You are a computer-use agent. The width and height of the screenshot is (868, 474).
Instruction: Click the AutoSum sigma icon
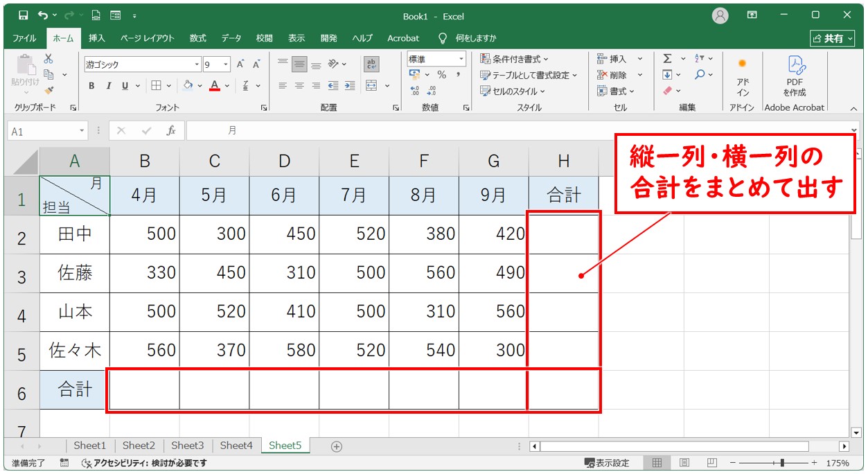click(x=667, y=59)
